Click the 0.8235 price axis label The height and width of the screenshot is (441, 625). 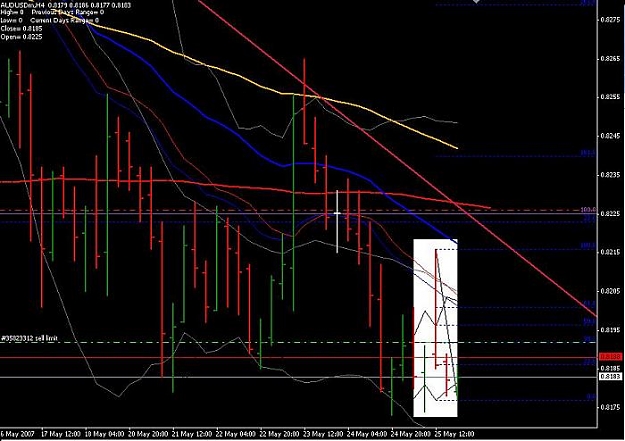[610, 175]
